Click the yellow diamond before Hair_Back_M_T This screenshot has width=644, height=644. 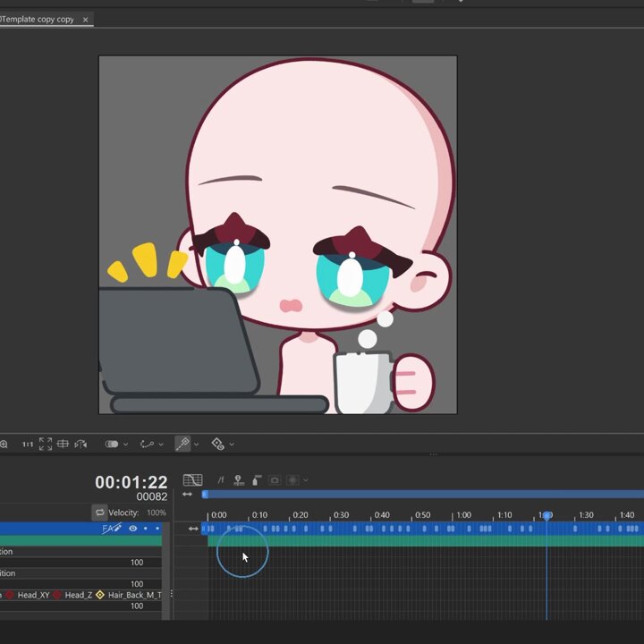pos(100,595)
